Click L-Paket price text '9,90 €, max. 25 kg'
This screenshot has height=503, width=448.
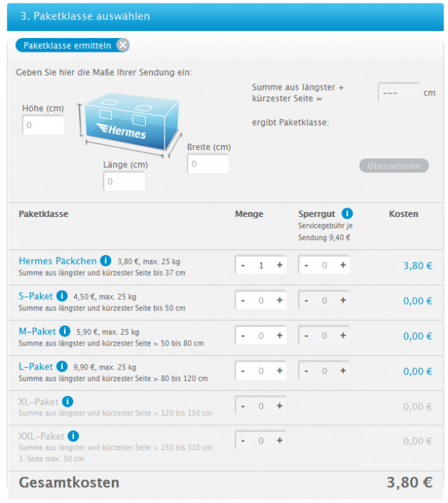[x=105, y=367]
